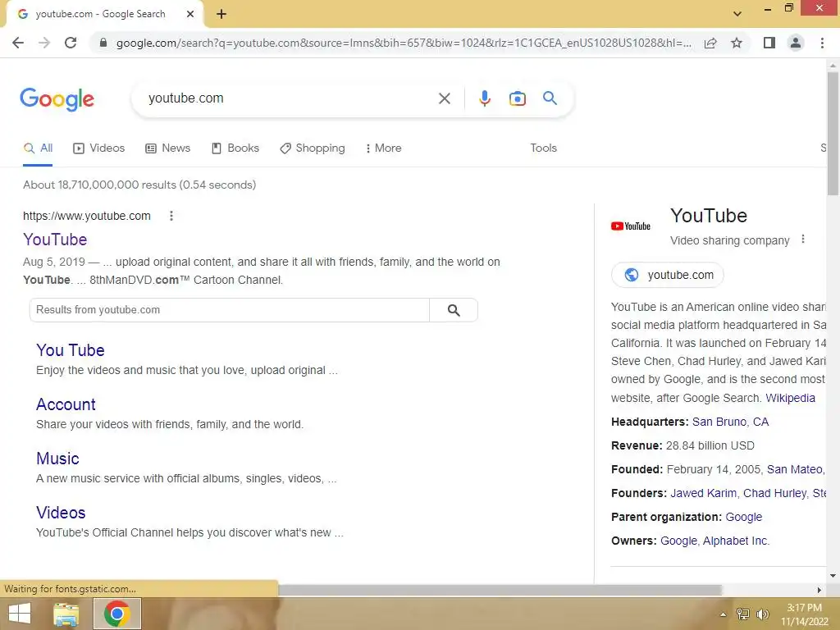Click the Alphabet Inc. owner link
The image size is (840, 630).
[x=736, y=541]
